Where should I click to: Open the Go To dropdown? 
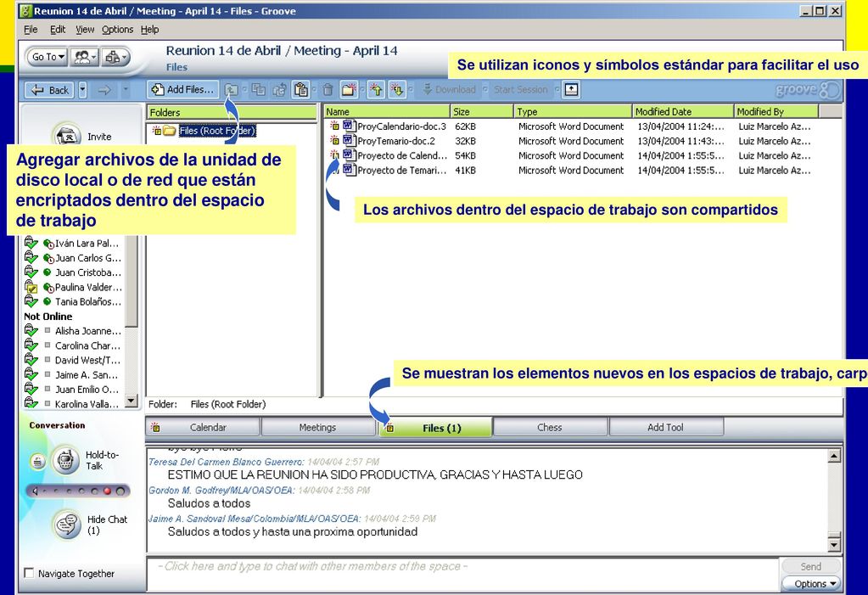pyautogui.click(x=48, y=57)
